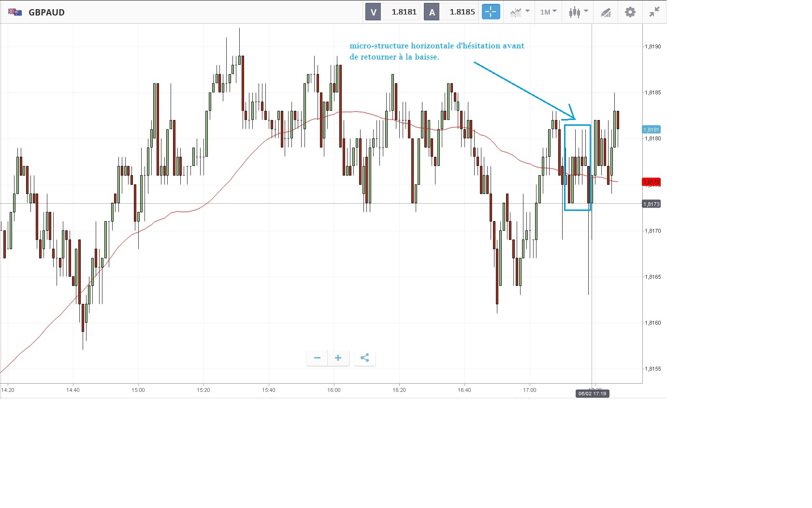Collapse the chart with the shrink arrows

(654, 12)
